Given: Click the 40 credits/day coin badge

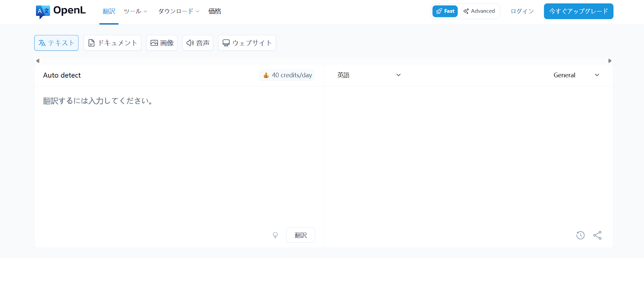Looking at the screenshot, I should (287, 75).
